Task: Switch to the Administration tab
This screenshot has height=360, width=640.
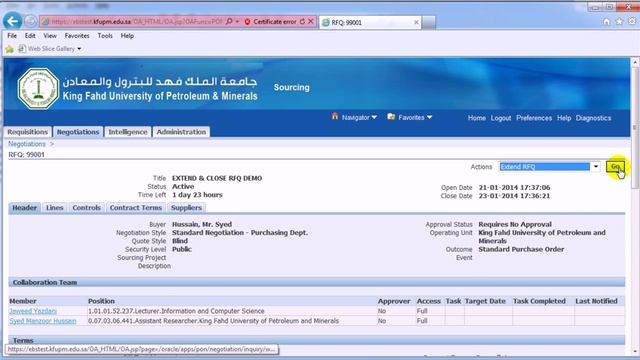Action: tap(181, 132)
